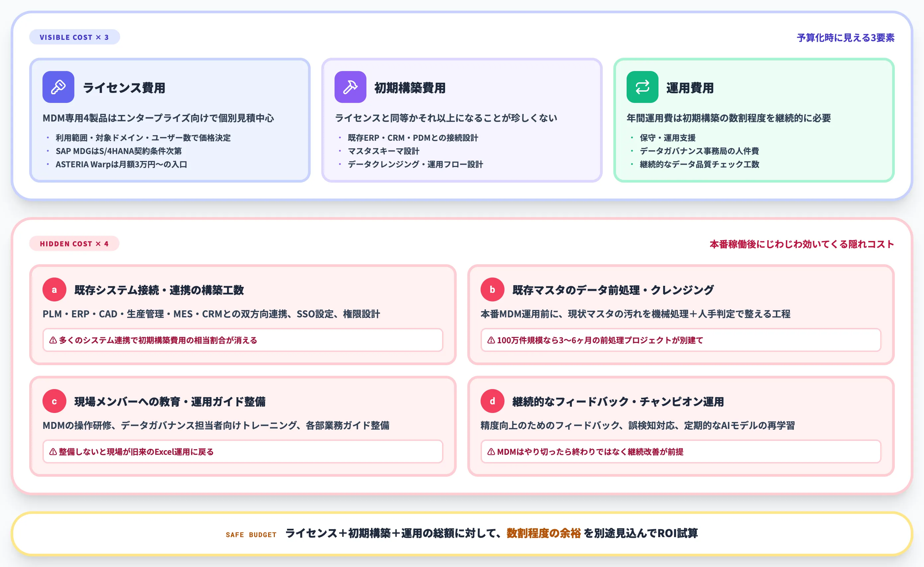Click the key icon beside ライセンス費用
Screen dimensions: 924x567
[x=58, y=87]
